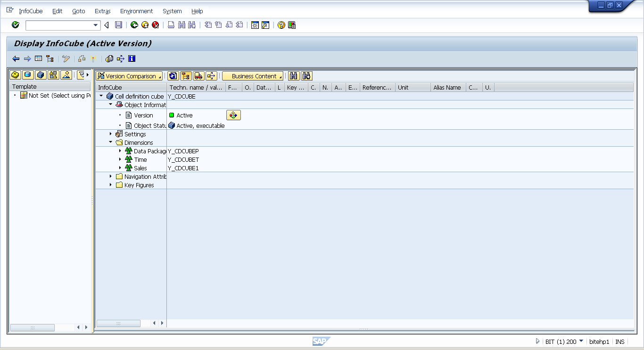The width and height of the screenshot is (644, 350).
Task: Click the Generate Shortcut icon
Action: coord(265,25)
